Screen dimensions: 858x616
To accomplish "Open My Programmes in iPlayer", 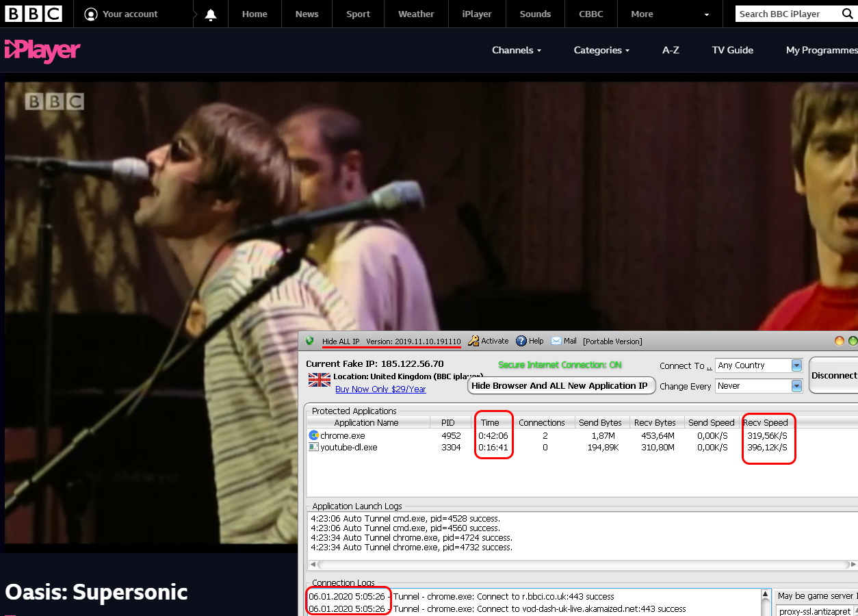I will [822, 50].
